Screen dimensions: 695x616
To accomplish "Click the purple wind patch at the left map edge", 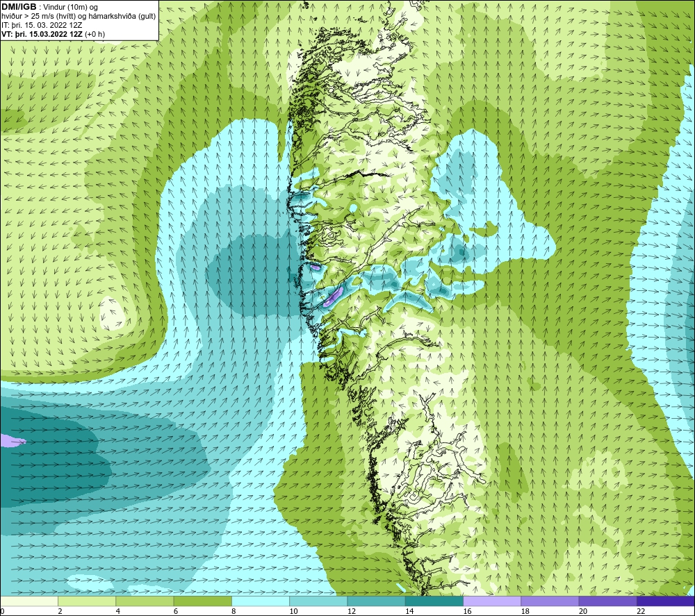I will coord(13,440).
